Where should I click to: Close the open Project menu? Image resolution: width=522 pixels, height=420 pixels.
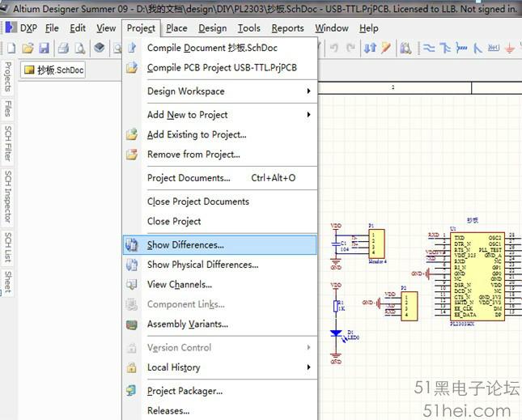coord(141,28)
